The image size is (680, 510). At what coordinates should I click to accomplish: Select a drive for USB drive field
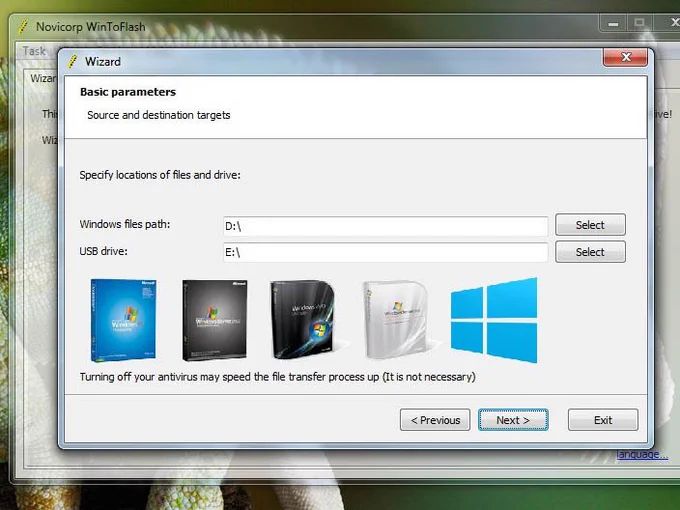click(x=590, y=252)
